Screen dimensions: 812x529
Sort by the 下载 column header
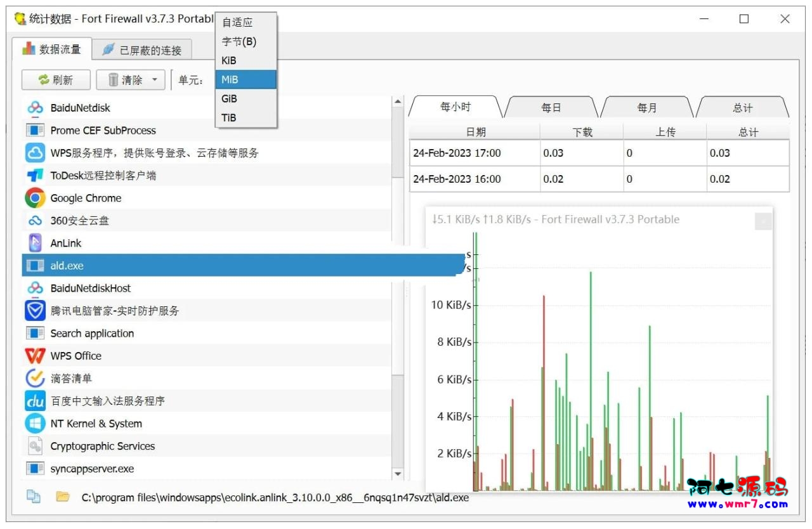[582, 132]
